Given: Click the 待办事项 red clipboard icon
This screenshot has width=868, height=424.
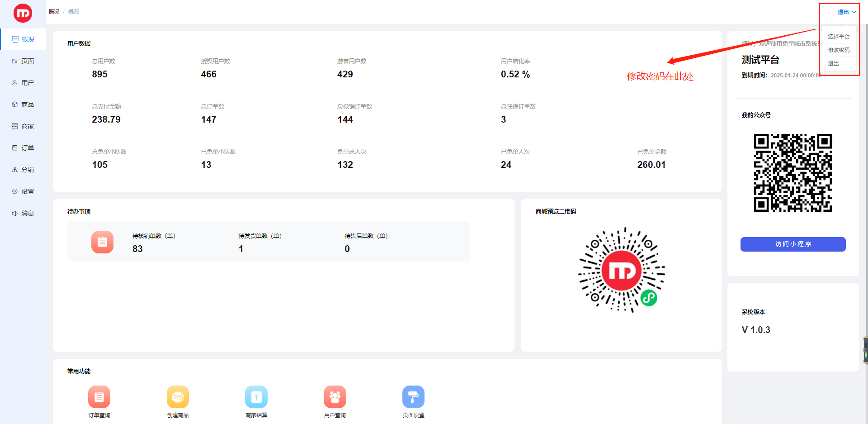Looking at the screenshot, I should 102,242.
